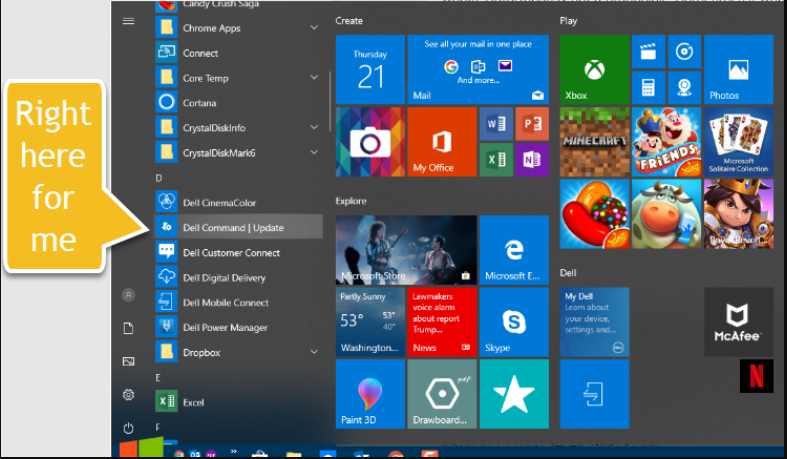Open the Dell Mobile Connect blue tile
787x459 pixels.
594,394
